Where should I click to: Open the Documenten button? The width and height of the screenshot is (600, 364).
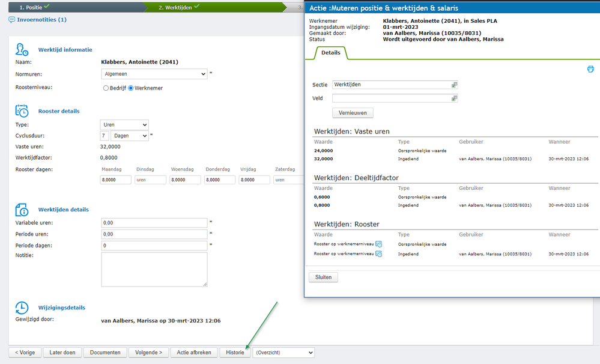pyautogui.click(x=105, y=353)
